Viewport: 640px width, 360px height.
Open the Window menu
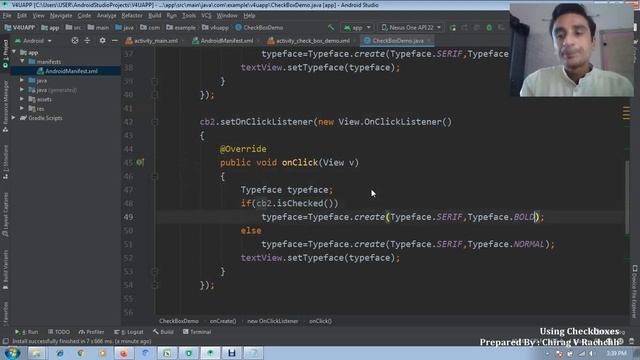pos(227,16)
